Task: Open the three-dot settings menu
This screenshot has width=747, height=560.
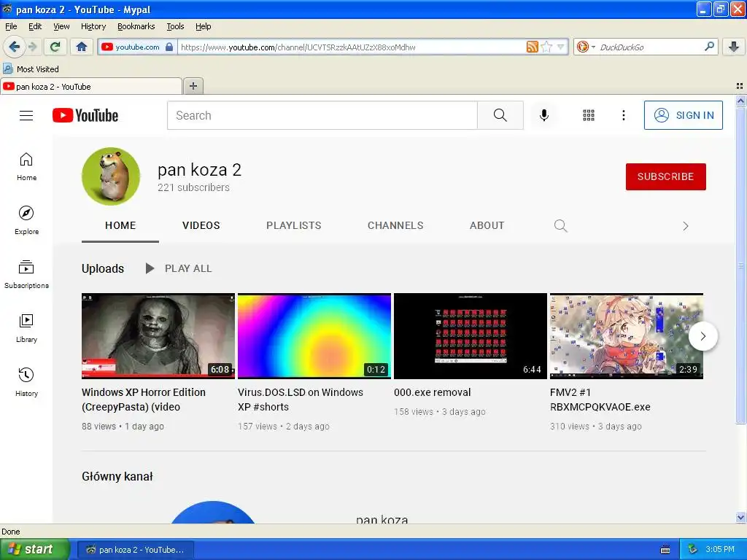Action: click(x=623, y=115)
